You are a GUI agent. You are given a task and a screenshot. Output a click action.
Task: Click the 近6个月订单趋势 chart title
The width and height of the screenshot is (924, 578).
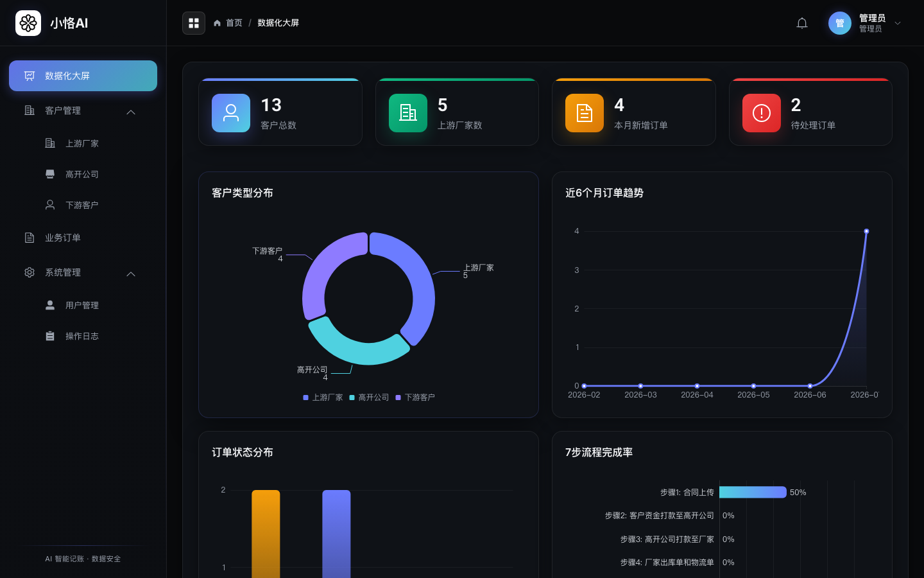tap(604, 193)
